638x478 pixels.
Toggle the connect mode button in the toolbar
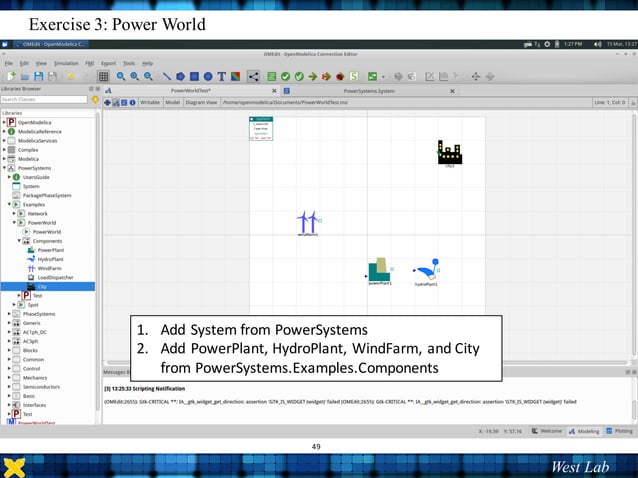253,76
